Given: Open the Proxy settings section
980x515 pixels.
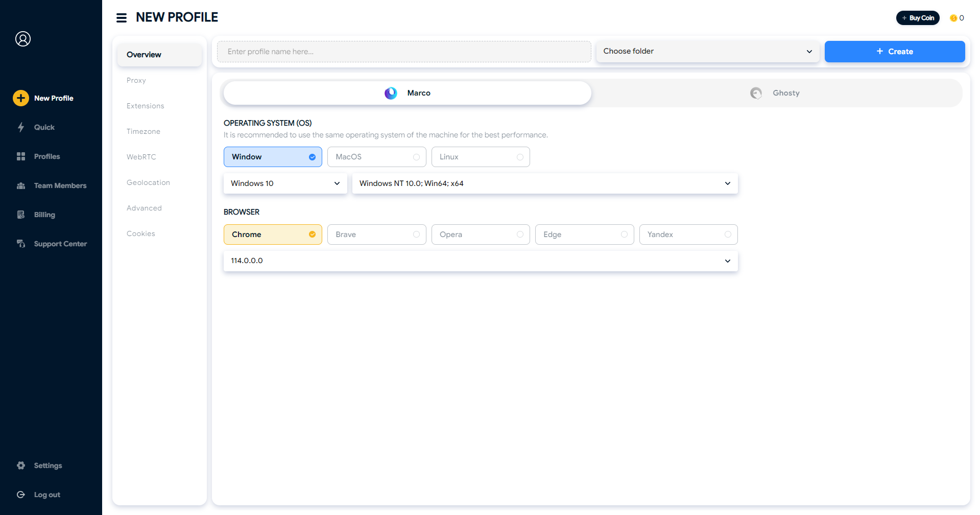Looking at the screenshot, I should (x=136, y=80).
